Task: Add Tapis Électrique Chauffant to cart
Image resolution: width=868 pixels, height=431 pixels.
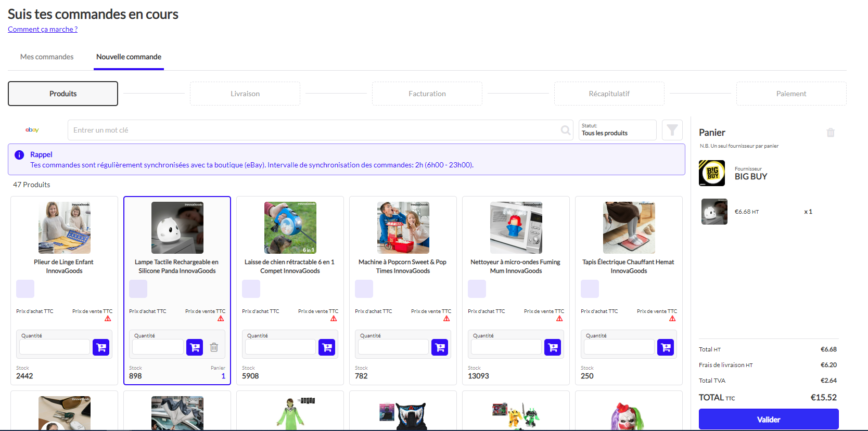Action: (x=666, y=347)
